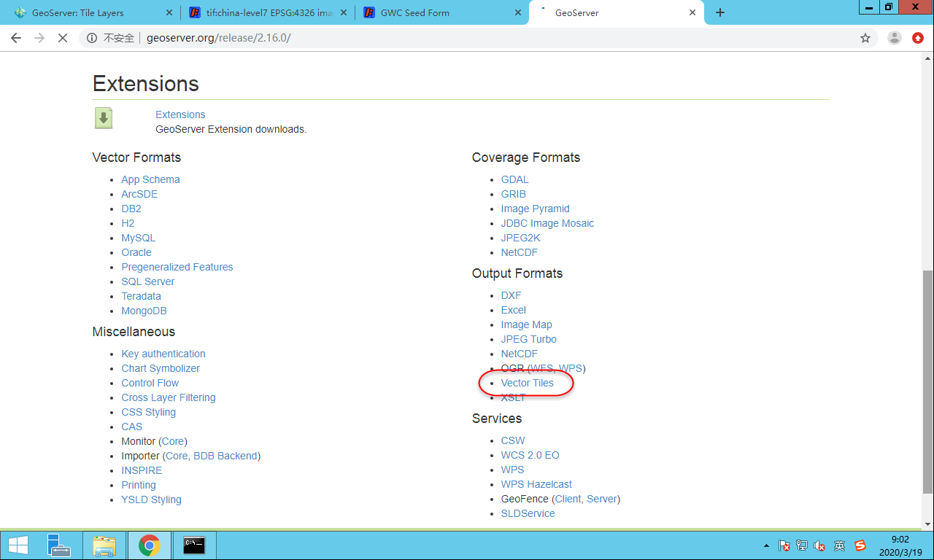This screenshot has height=560, width=934.
Task: Open the Cross Layer Filtering link
Action: click(169, 397)
